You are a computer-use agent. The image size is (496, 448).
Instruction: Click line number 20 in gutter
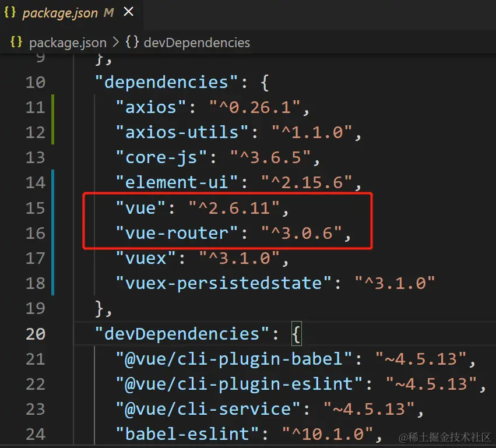click(36, 334)
